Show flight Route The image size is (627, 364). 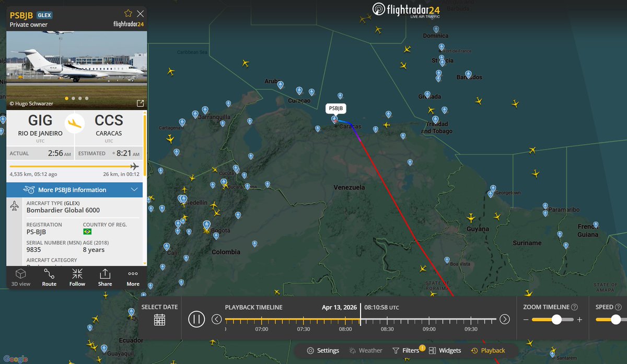click(49, 277)
